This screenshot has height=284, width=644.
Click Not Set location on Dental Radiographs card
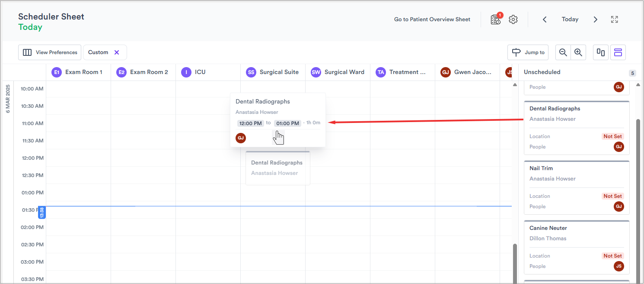[612, 136]
